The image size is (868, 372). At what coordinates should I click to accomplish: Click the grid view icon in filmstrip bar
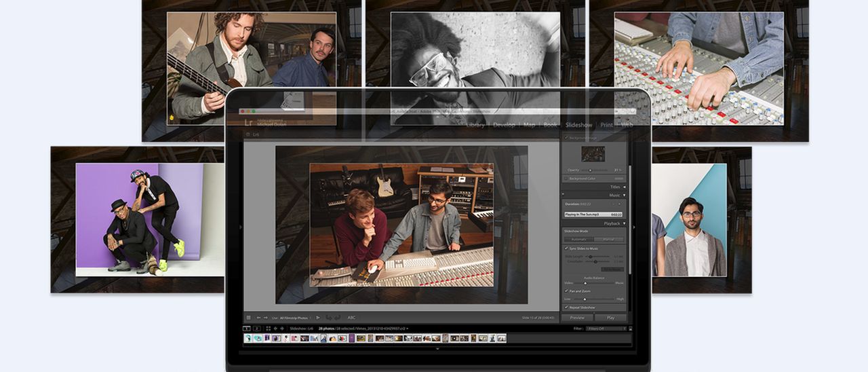pos(269,329)
